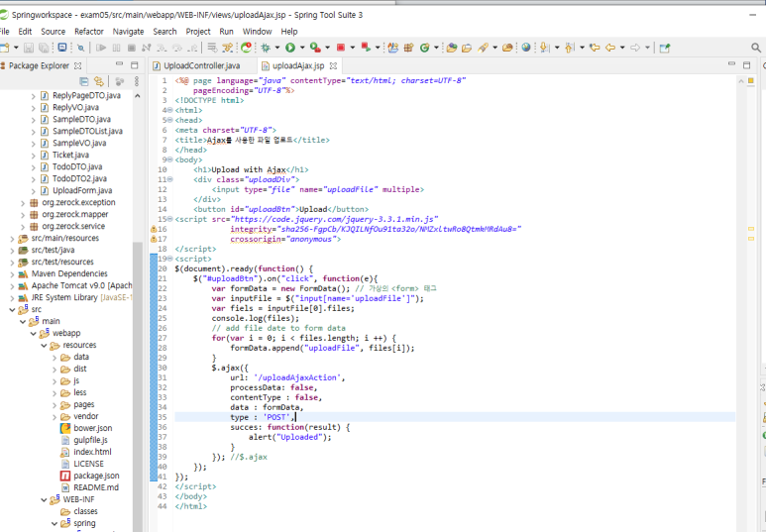
Task: Open the New button dropdown arrow
Action: [16, 48]
